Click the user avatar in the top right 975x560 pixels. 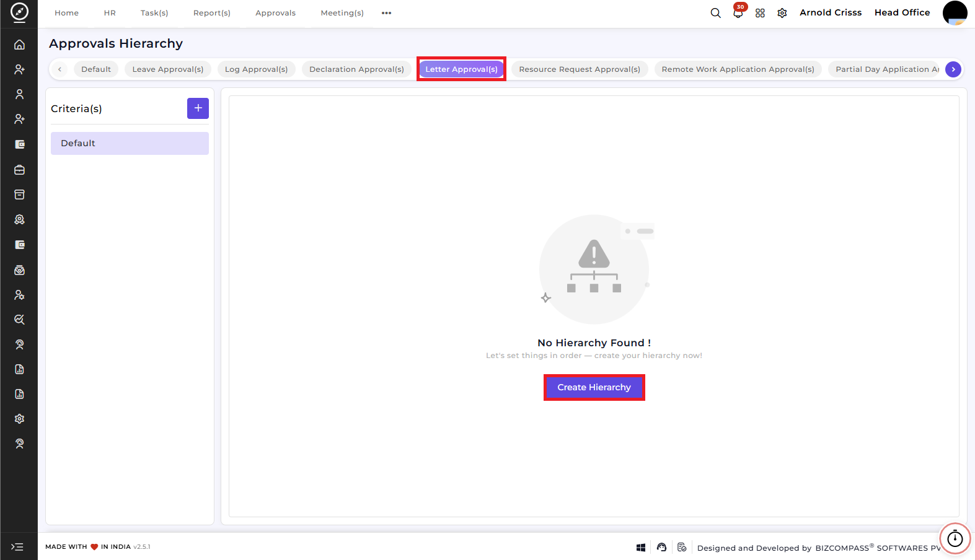point(955,13)
